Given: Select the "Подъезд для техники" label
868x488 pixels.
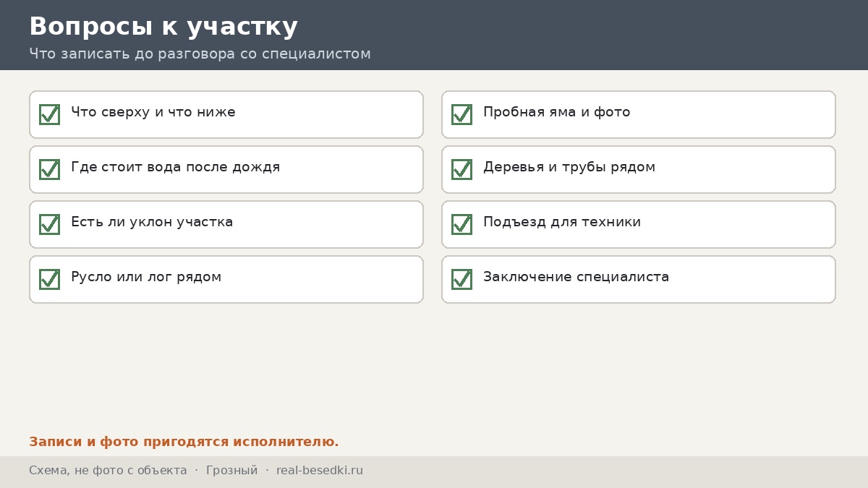Looking at the screenshot, I should tap(562, 222).
